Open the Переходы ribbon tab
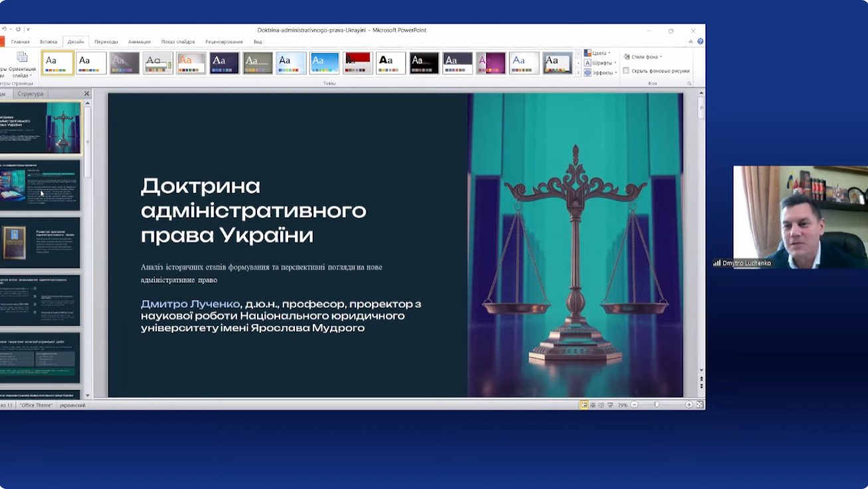The image size is (868, 489). coord(106,42)
